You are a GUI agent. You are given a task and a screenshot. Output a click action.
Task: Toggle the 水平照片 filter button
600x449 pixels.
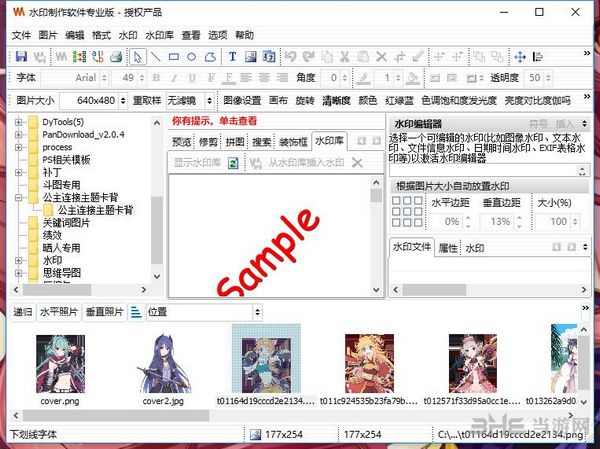point(59,312)
